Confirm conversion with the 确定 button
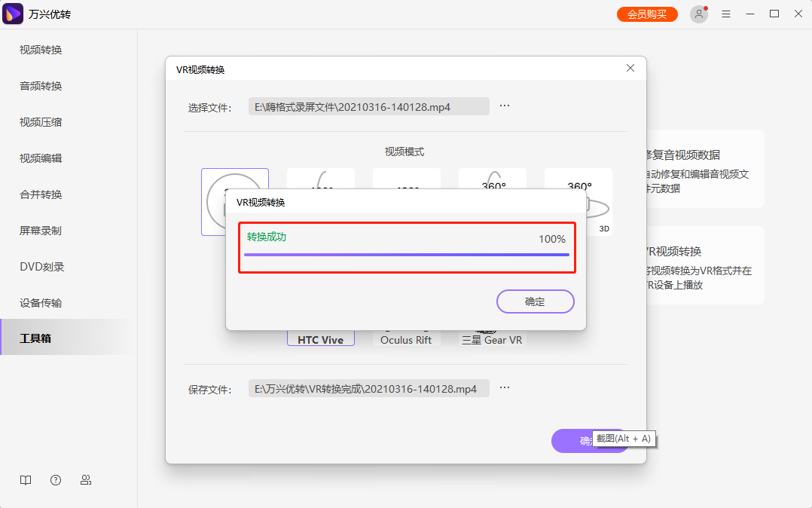812x508 pixels. click(x=535, y=301)
